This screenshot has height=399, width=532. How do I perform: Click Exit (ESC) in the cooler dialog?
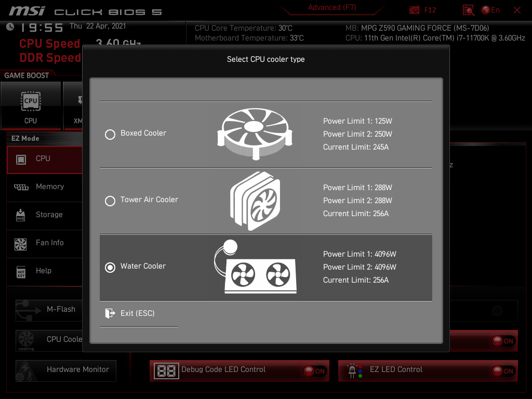137,313
